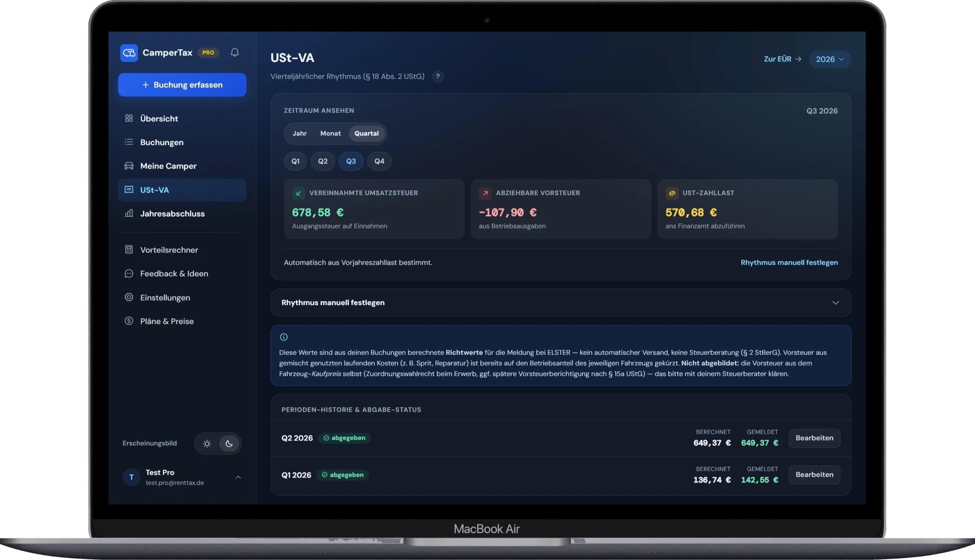Click the Feedback & Ideen chat icon
The image size is (975, 560).
[129, 273]
